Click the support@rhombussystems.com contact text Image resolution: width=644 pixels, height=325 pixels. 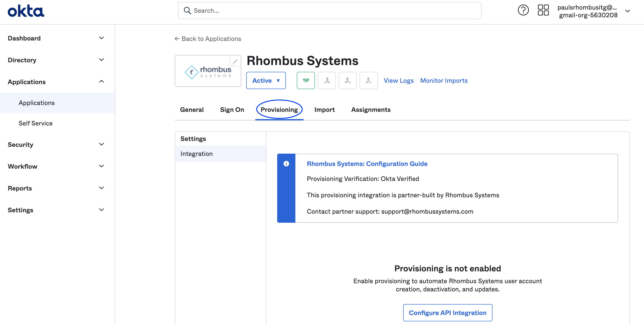click(427, 211)
